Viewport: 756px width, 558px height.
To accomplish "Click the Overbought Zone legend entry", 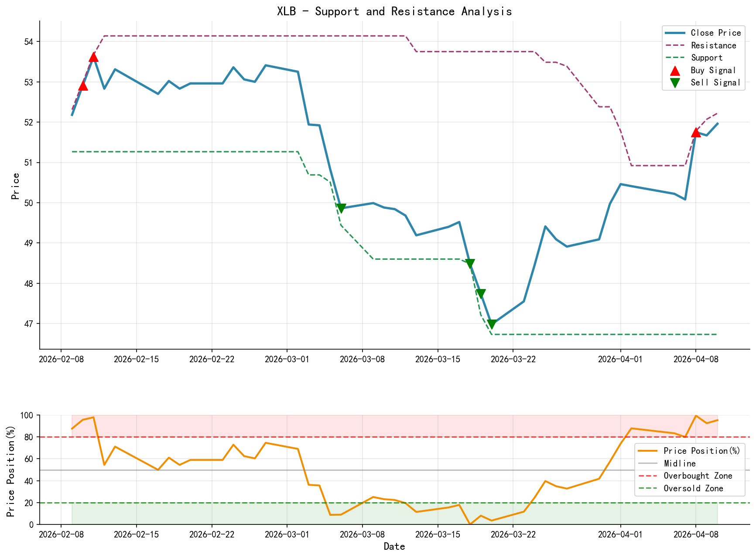I will click(x=685, y=476).
